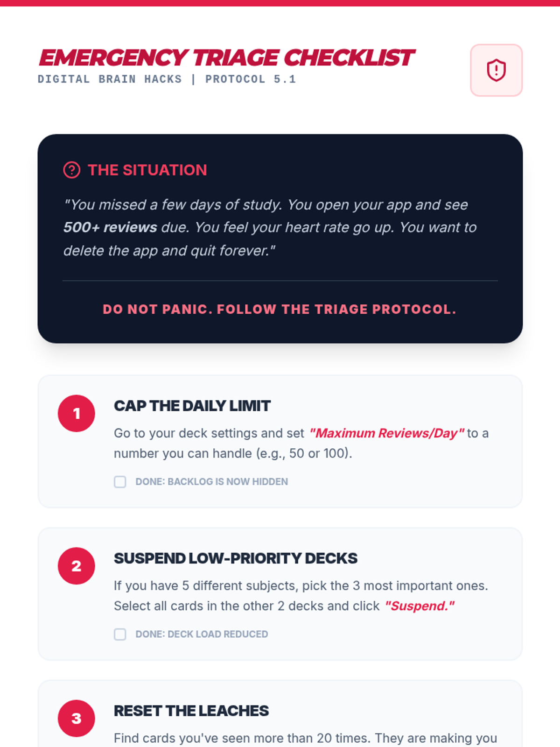Check the backlog is now hidden box
Screen dimensions: 560x747
pyautogui.click(x=120, y=482)
